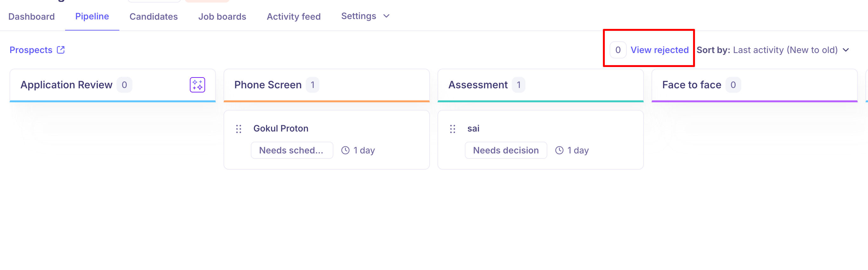The height and width of the screenshot is (270, 868).
Task: Click the clock icon on Gokul Proton card
Action: 345,150
